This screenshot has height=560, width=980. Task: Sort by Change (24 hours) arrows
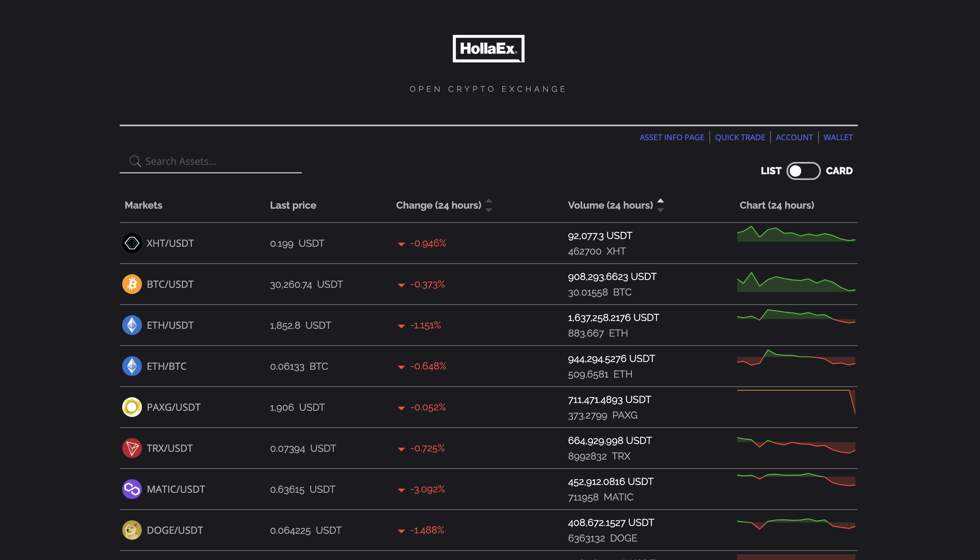coord(489,205)
